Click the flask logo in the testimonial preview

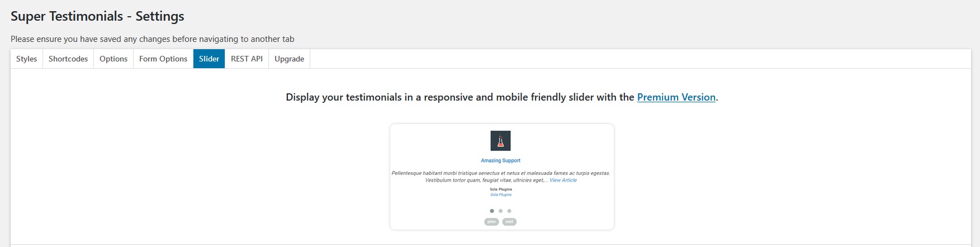(500, 141)
